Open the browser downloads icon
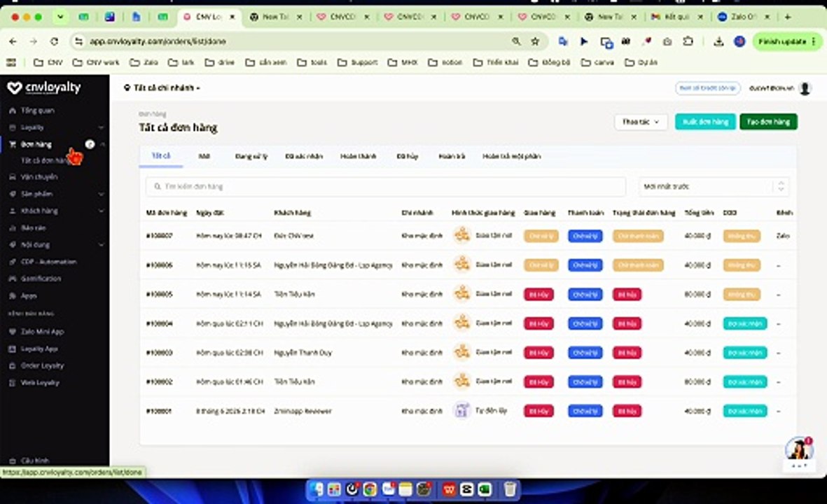This screenshot has width=827, height=504. [718, 41]
